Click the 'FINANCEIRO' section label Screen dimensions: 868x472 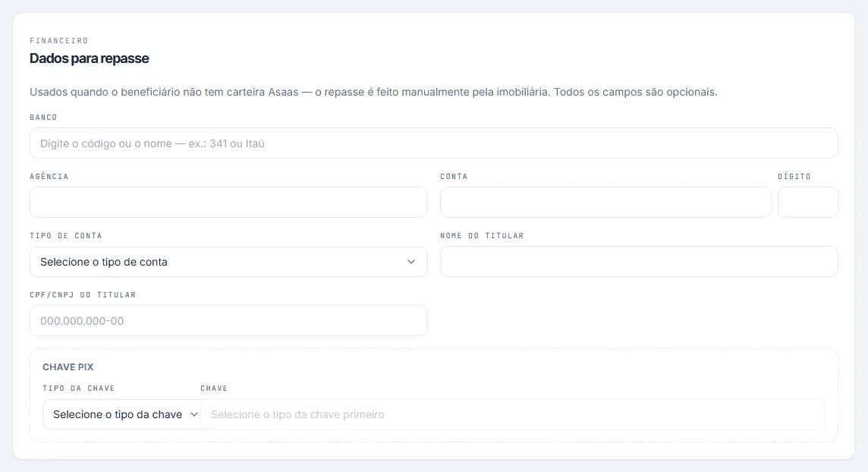point(59,40)
